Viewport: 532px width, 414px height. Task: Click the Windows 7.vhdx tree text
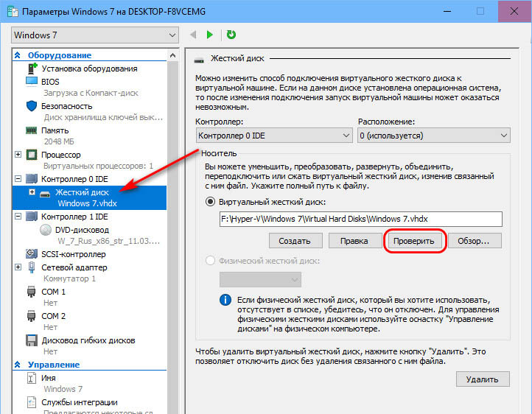click(87, 203)
